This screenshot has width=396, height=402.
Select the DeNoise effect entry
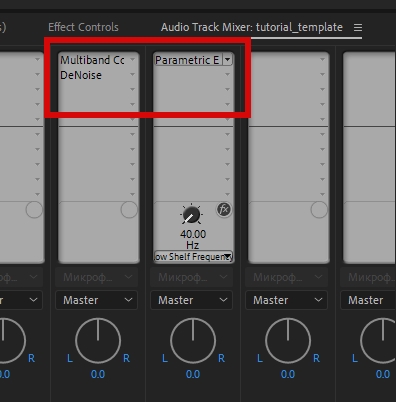[x=81, y=75]
